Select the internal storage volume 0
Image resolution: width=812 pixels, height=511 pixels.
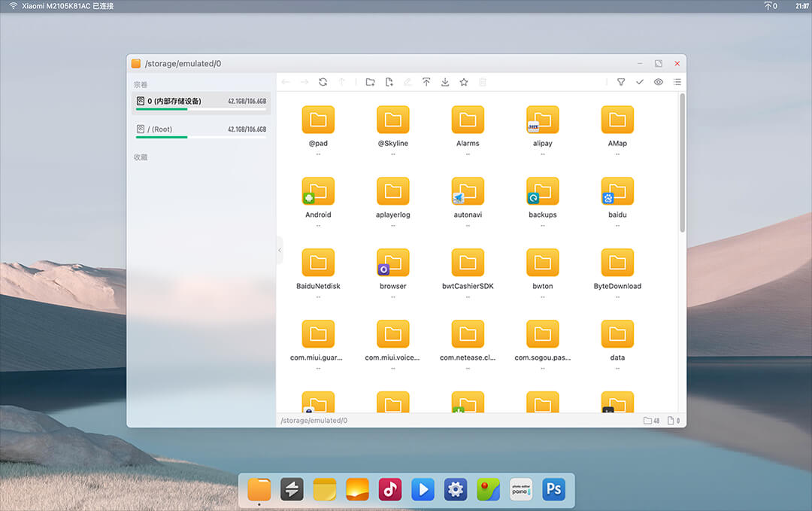(201, 103)
